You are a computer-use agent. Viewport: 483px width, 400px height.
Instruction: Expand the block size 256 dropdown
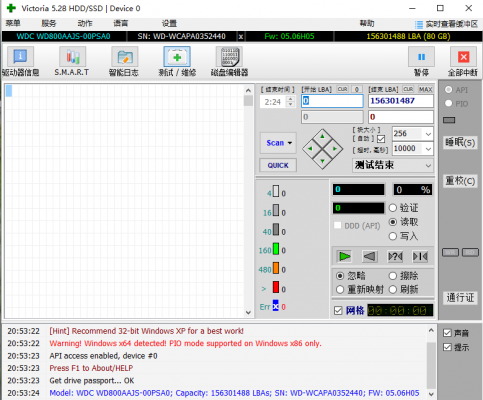pos(428,134)
